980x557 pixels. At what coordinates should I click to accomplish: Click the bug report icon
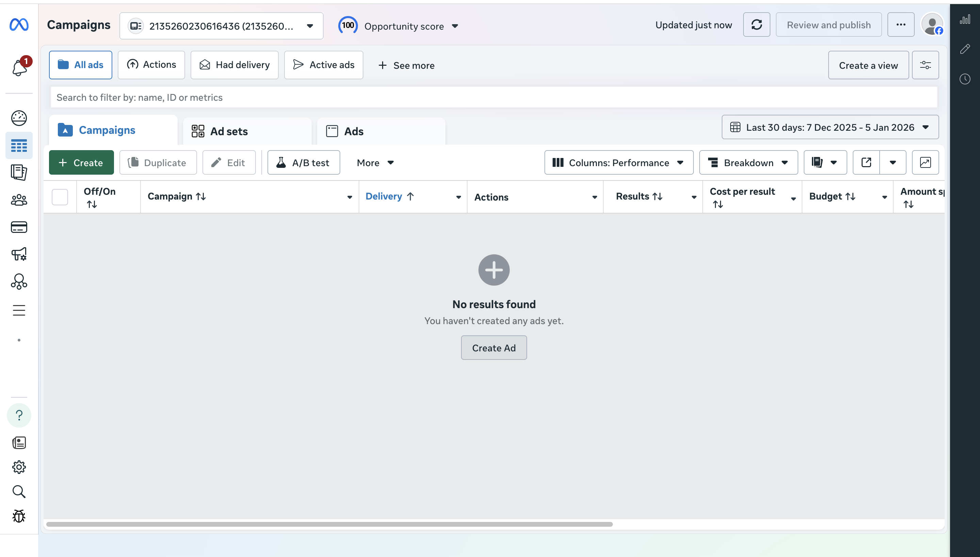coord(19,516)
